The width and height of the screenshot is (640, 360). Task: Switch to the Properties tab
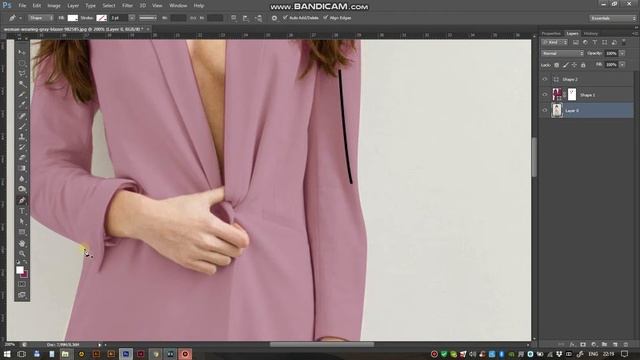click(x=551, y=33)
